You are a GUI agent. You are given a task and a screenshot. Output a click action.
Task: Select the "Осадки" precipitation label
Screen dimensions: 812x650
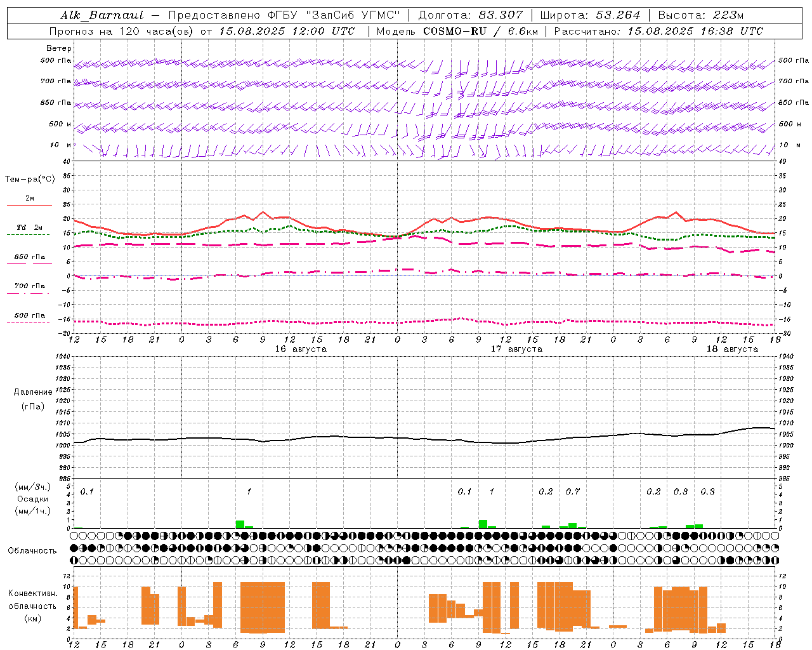pyautogui.click(x=32, y=499)
